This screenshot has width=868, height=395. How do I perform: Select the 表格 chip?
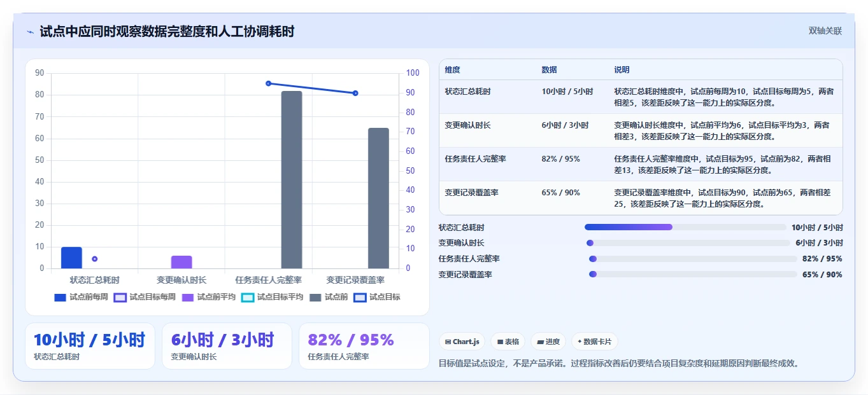(x=508, y=342)
